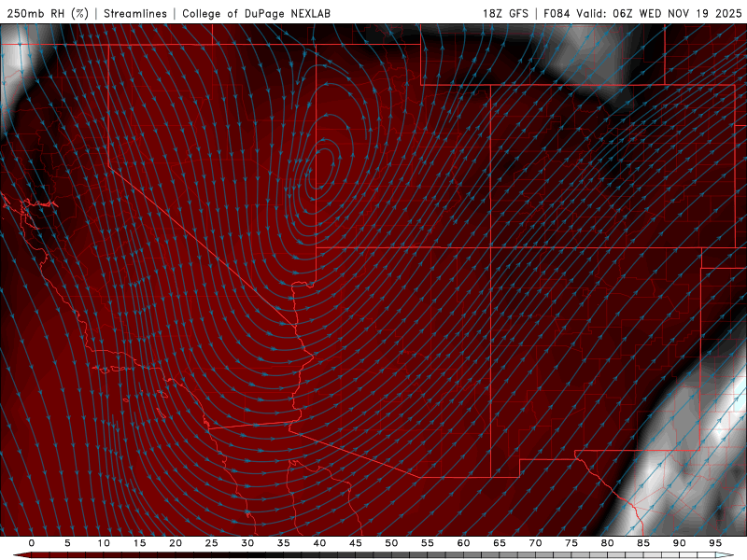Viewport: 747px width, 560px height.
Task: Click the center of the closed streamline circulation
Action: click(322, 170)
